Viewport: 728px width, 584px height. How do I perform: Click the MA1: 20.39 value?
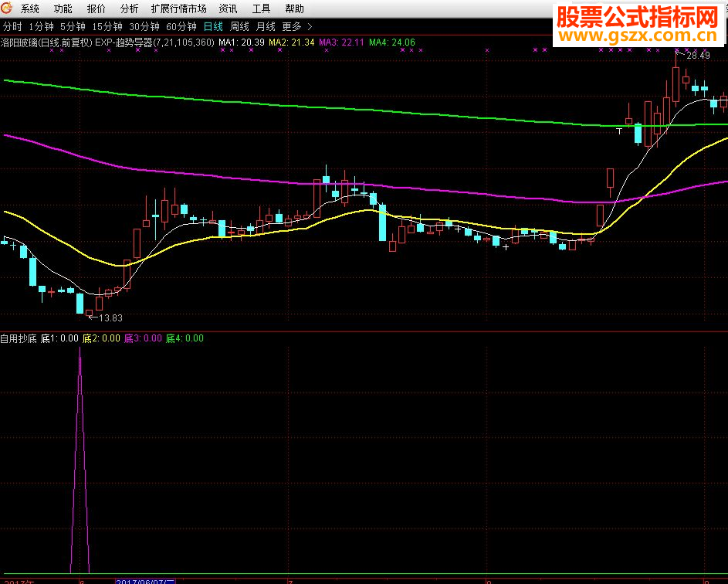[242, 42]
